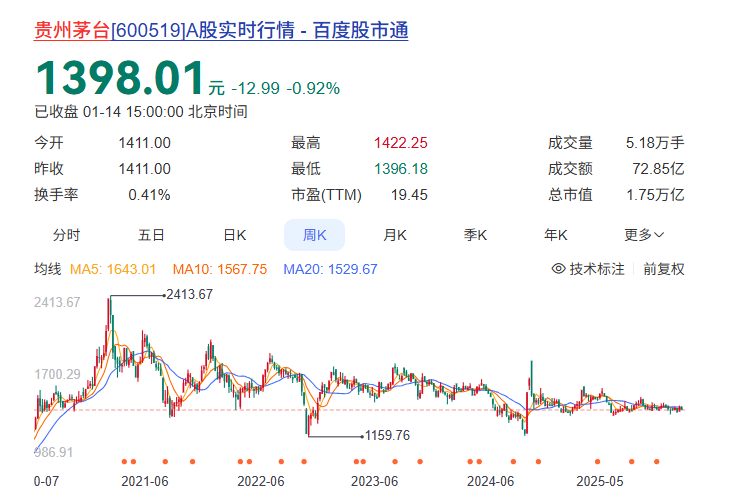Click the 1398.01 current price
This screenshot has width=739, height=503.
tap(120, 78)
